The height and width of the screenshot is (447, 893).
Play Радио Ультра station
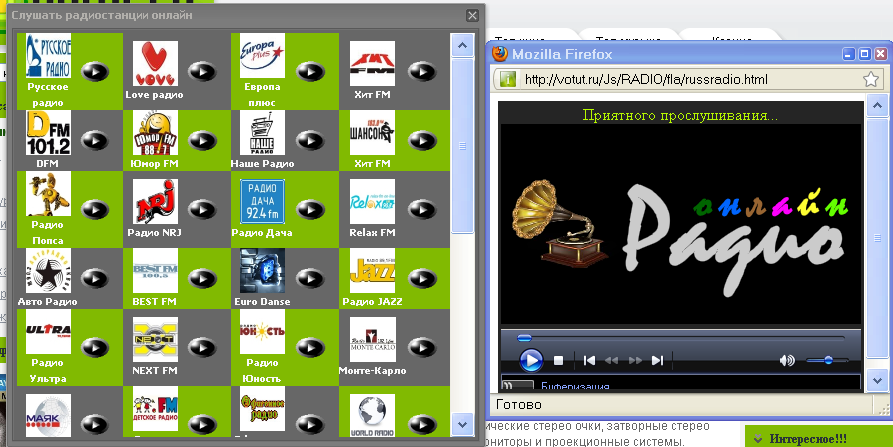(95, 347)
